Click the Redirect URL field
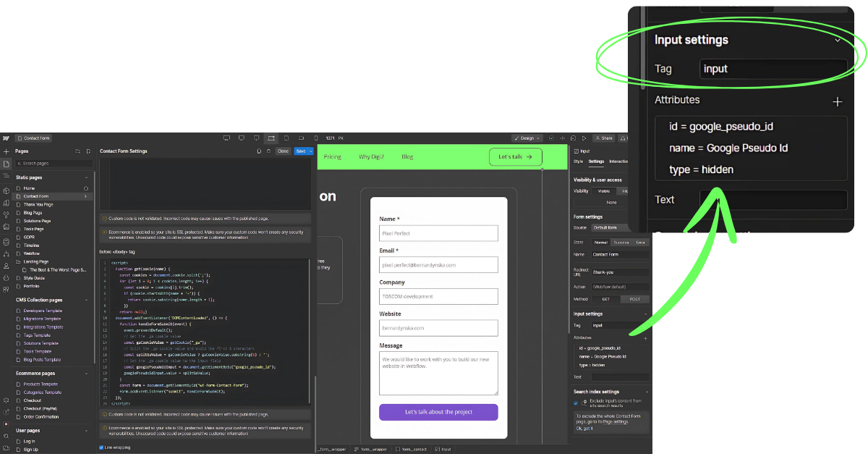Viewport: 868px width, 454px height. click(620, 272)
